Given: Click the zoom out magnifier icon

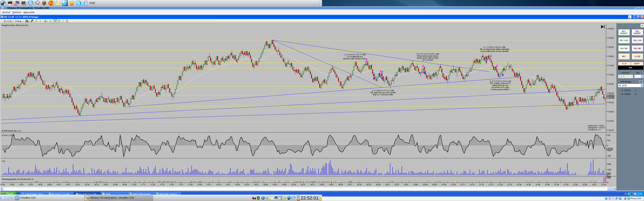Looking at the screenshot, I should click(x=40, y=21).
